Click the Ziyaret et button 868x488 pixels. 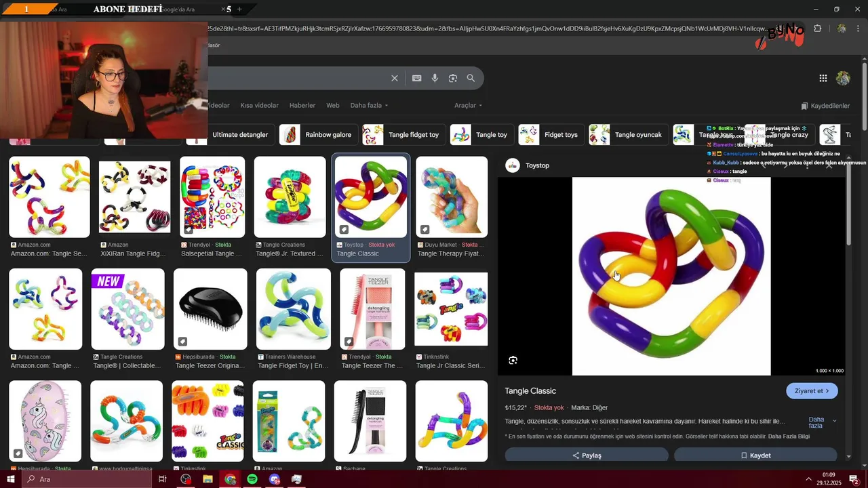(812, 391)
